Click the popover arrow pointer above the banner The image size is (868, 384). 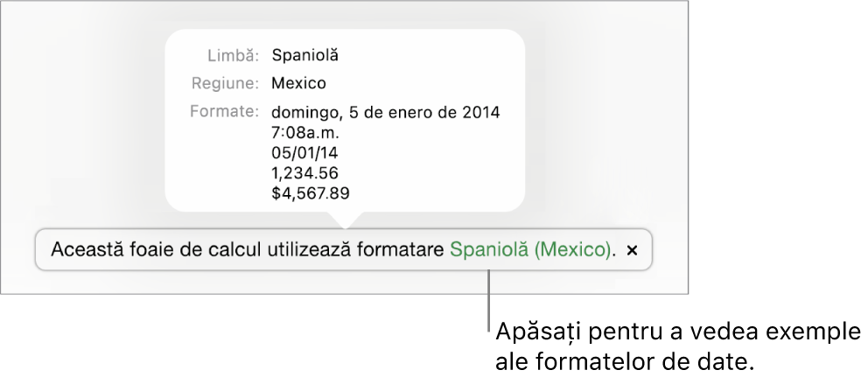tap(345, 220)
